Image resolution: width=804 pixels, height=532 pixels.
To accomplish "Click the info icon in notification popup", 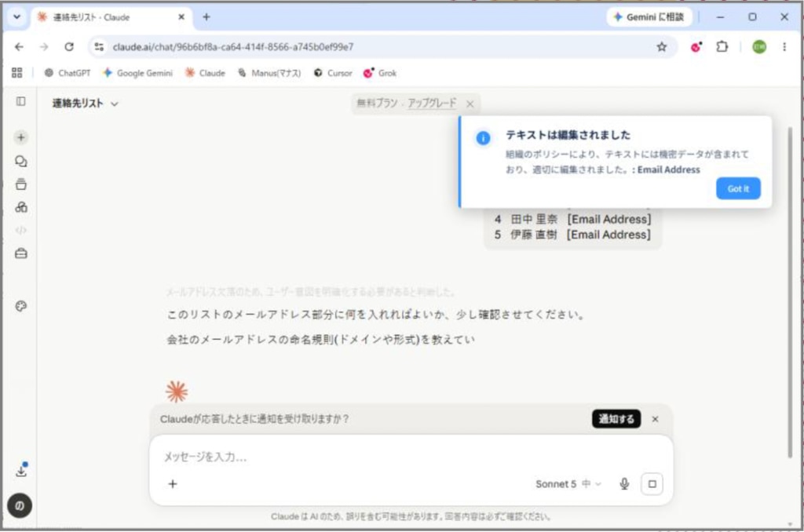I will point(483,138).
